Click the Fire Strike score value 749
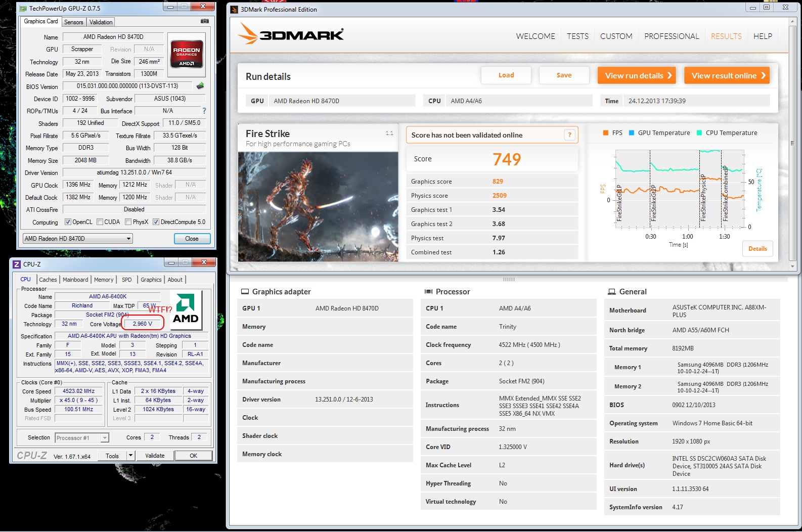The width and height of the screenshot is (802, 532). [x=507, y=159]
